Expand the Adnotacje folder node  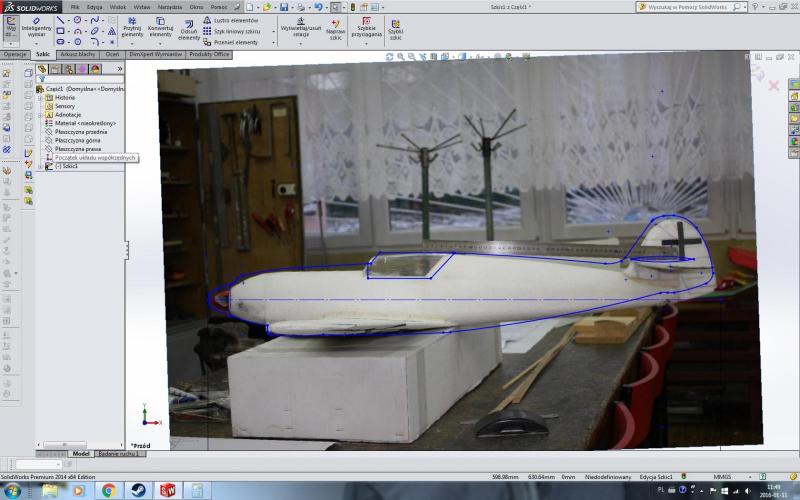click(41, 115)
